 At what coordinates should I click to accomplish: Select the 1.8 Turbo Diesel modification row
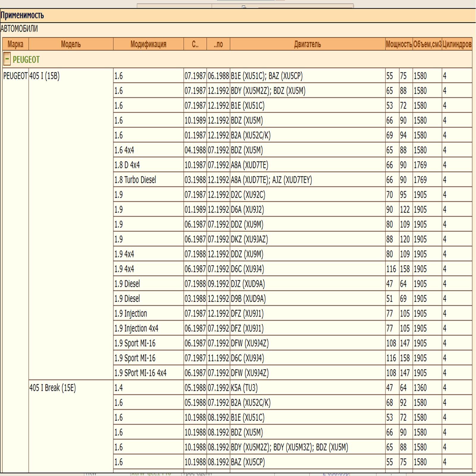pos(135,180)
